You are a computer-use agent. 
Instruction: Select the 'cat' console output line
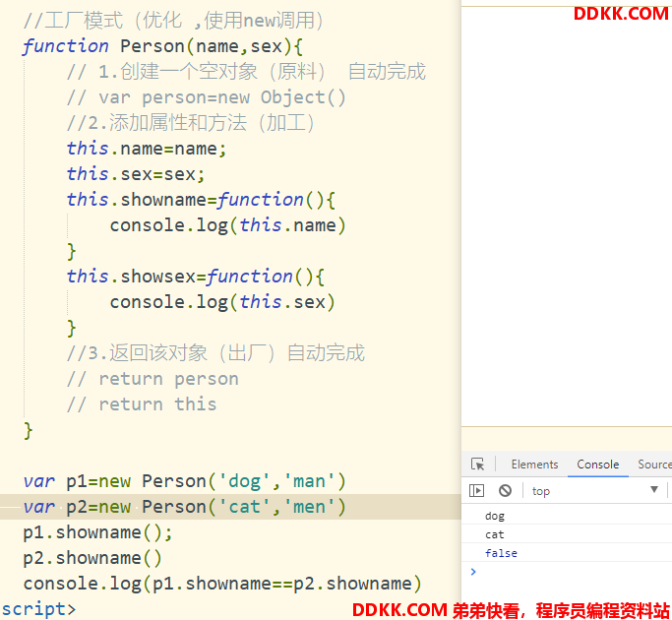tap(495, 534)
